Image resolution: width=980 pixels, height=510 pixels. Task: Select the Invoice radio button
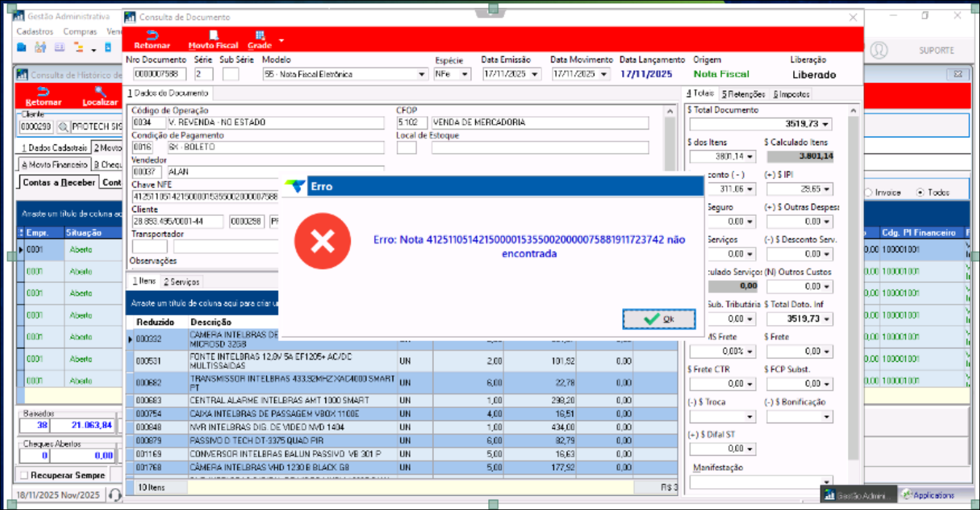[x=868, y=193]
